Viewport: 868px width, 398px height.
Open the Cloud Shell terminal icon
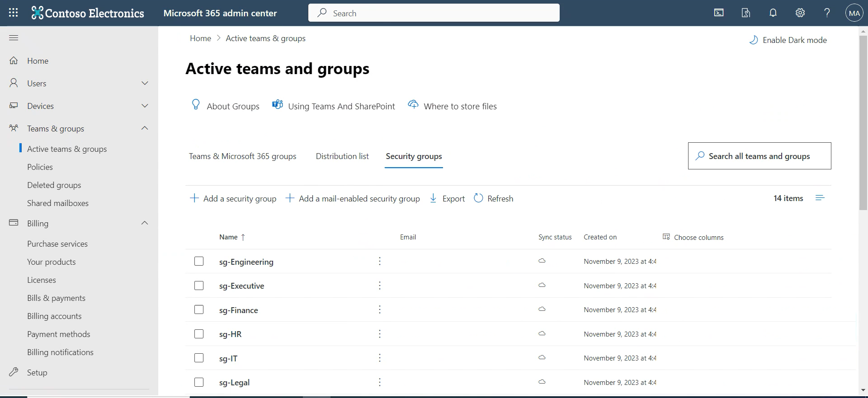click(x=719, y=13)
